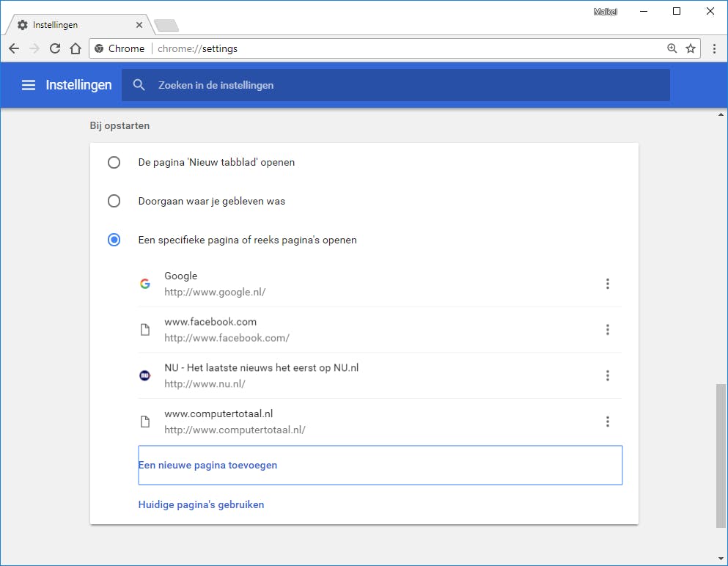Image resolution: width=728 pixels, height=566 pixels.
Task: Open a new tab with the tab button
Action: pos(166,26)
